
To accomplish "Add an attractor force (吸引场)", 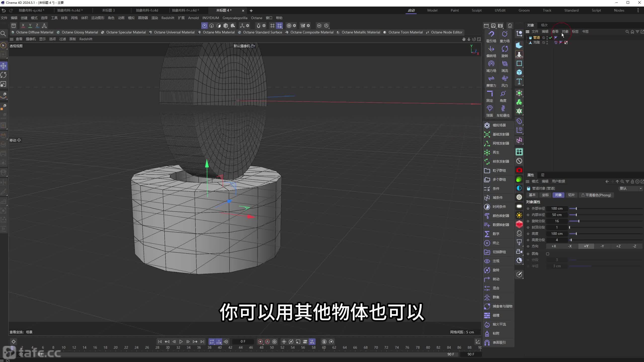I will click(x=491, y=37).
